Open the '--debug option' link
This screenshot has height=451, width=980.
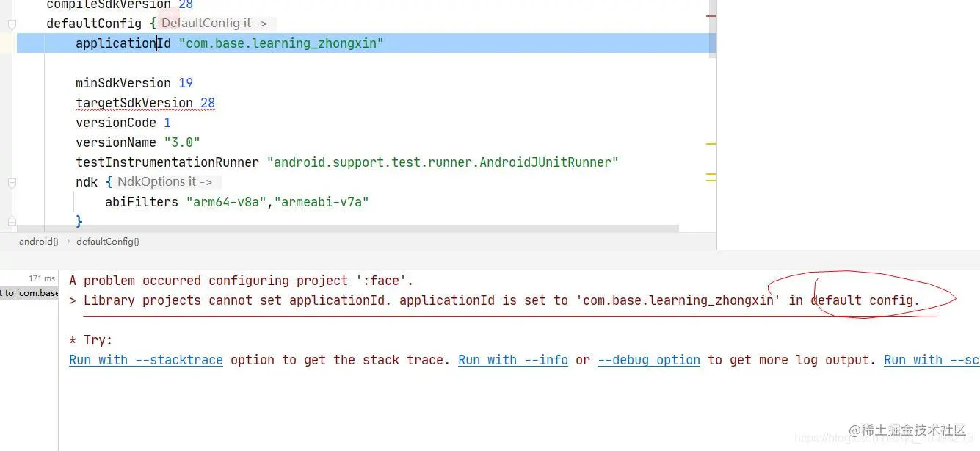[649, 360]
